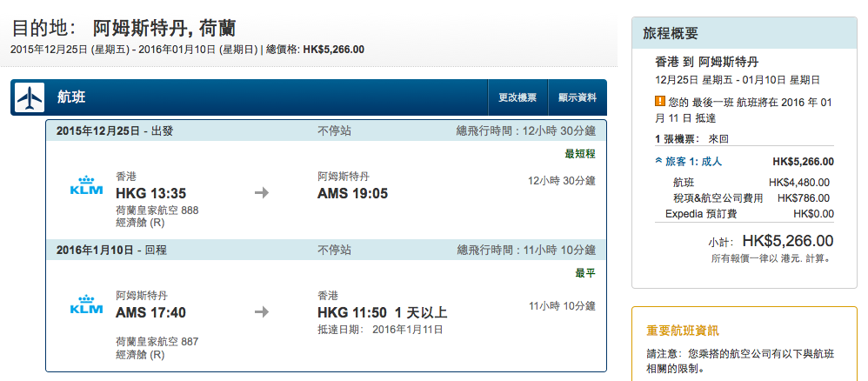868x381 pixels.
Task: Click 荷蘭皇家航空 887 flight number text
Action: pos(157,342)
